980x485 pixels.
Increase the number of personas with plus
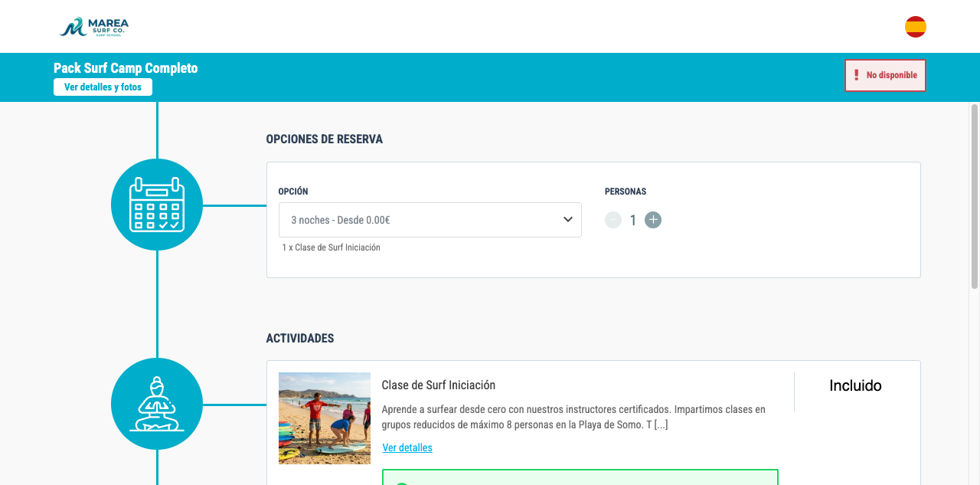[x=653, y=220]
